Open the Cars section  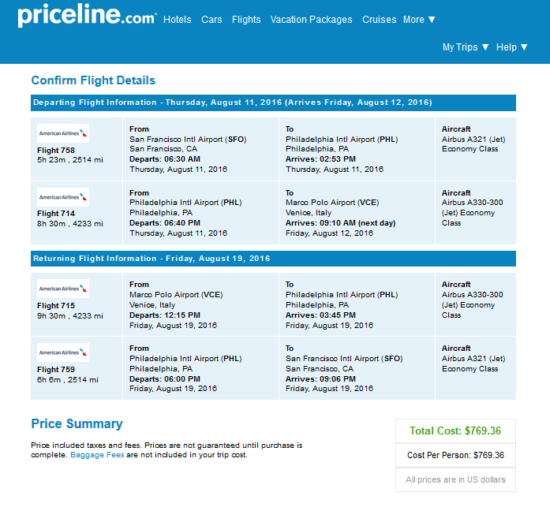pos(212,20)
